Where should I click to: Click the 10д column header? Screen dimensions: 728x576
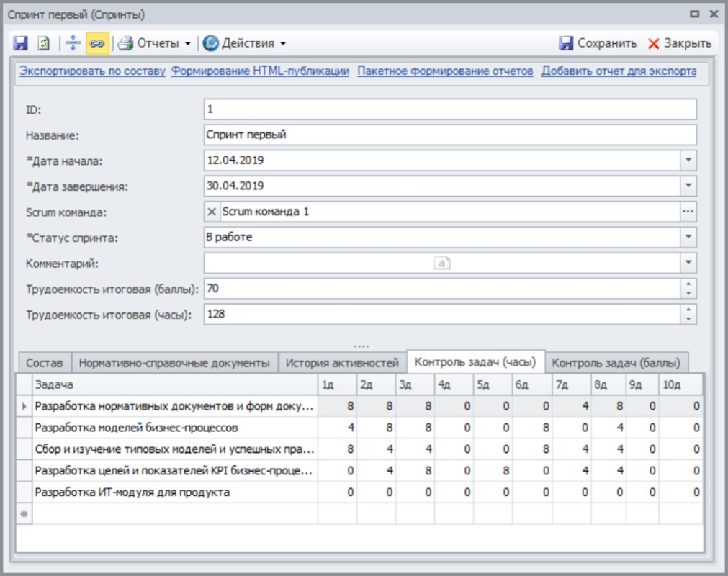pyautogui.click(x=680, y=384)
